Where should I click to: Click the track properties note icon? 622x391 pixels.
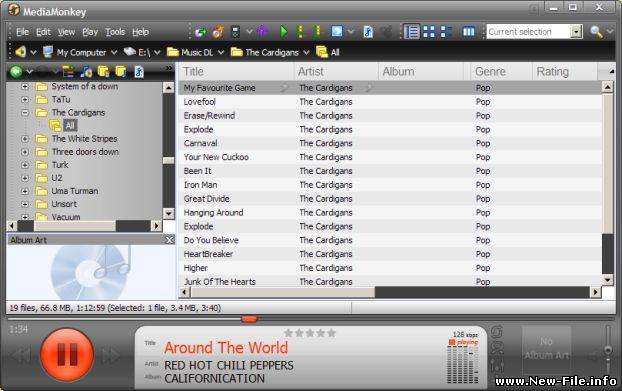coord(368,32)
